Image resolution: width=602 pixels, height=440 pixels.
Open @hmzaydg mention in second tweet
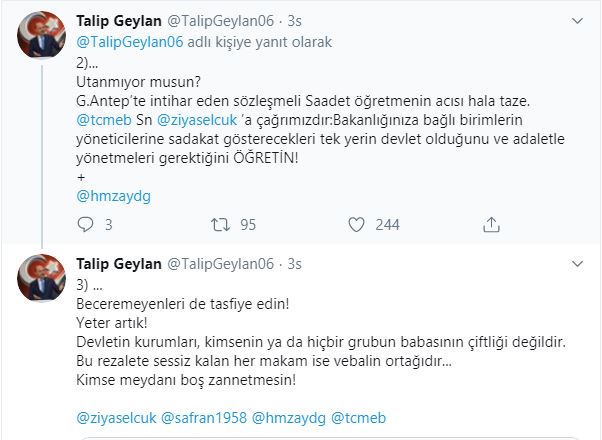coord(283,415)
